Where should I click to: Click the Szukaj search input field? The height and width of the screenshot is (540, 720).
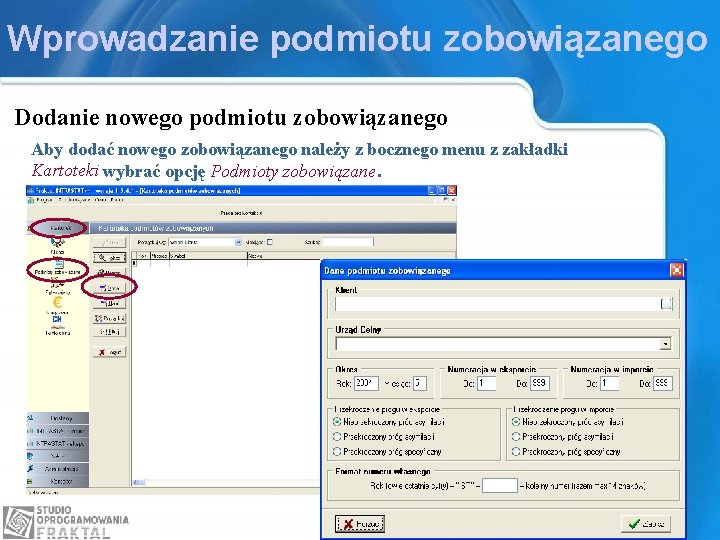point(348,242)
